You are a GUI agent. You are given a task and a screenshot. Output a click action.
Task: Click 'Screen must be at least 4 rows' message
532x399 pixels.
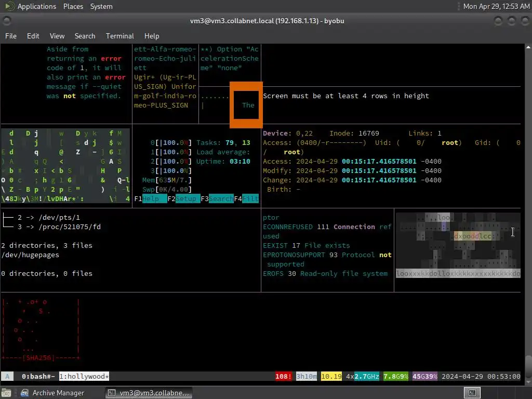[346, 96]
